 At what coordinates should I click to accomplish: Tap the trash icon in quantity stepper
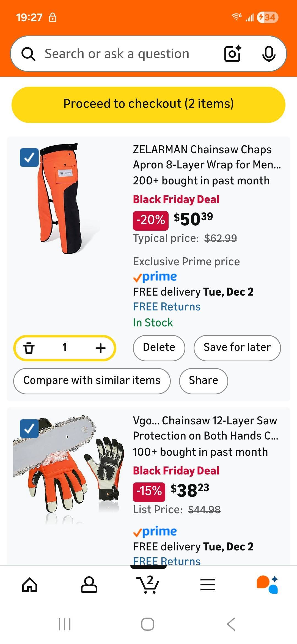(x=29, y=348)
